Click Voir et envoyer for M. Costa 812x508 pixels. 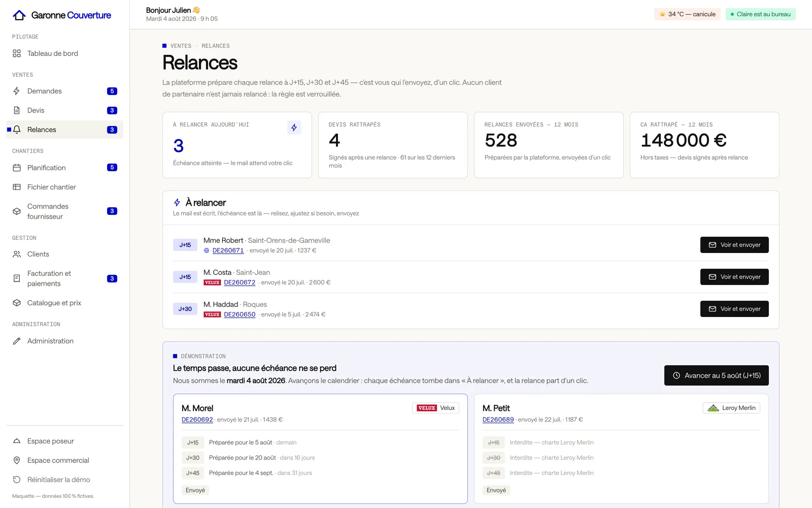click(x=734, y=277)
